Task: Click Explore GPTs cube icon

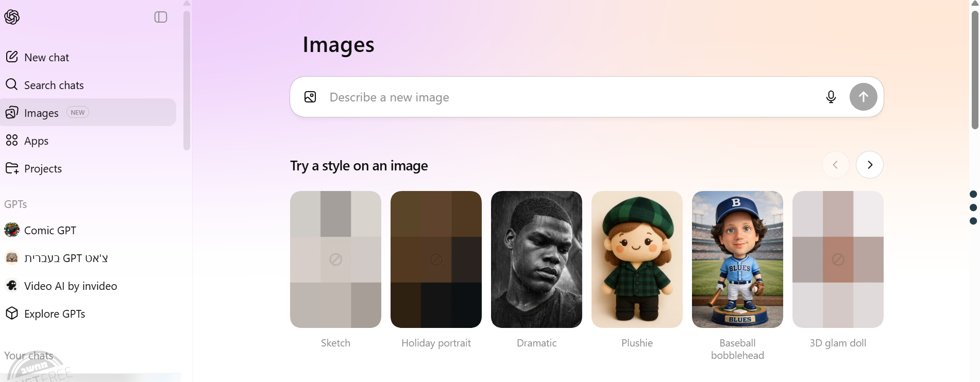Action: point(12,314)
